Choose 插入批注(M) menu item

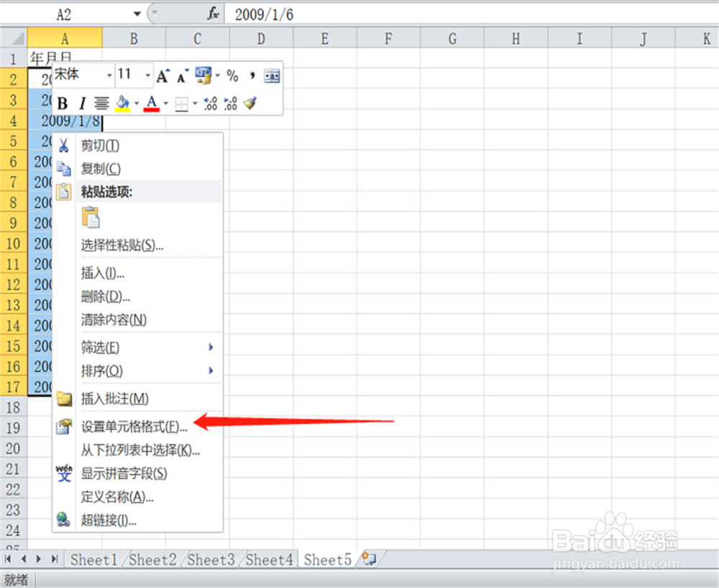(137, 399)
